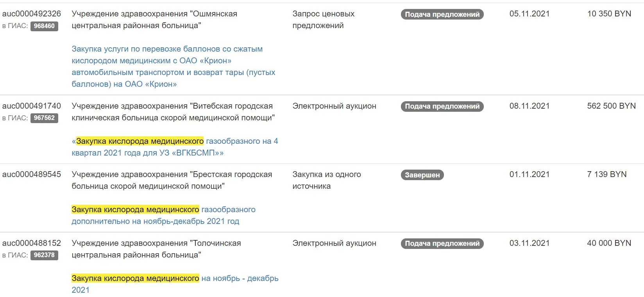644x297 pixels.
Task: Click the "Запрос ценовых предложений" procedure type
Action: tap(323, 20)
